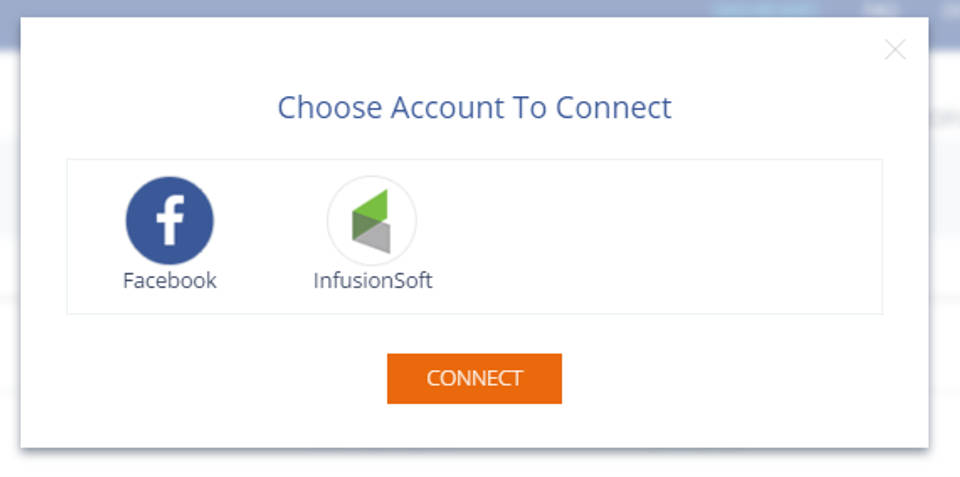
Task: Click the InfusionSoft text label
Action: 372,281
